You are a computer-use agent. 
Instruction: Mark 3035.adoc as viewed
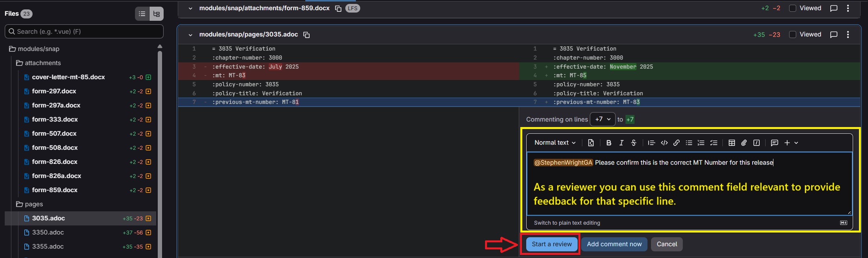click(793, 35)
